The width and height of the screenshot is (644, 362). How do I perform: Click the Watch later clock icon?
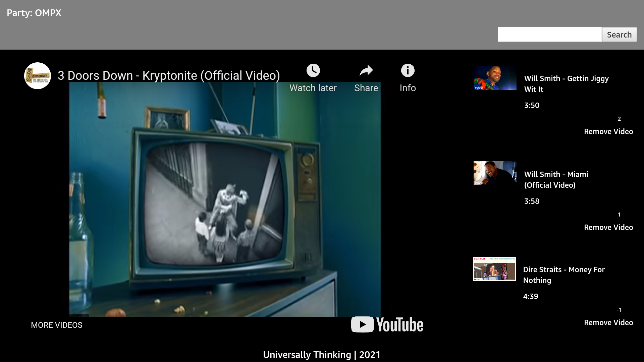point(313,71)
